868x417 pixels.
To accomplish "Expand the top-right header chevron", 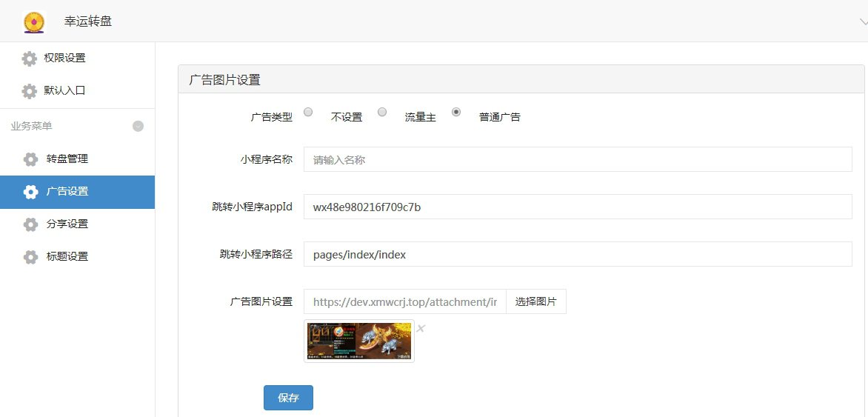I will [x=863, y=21].
